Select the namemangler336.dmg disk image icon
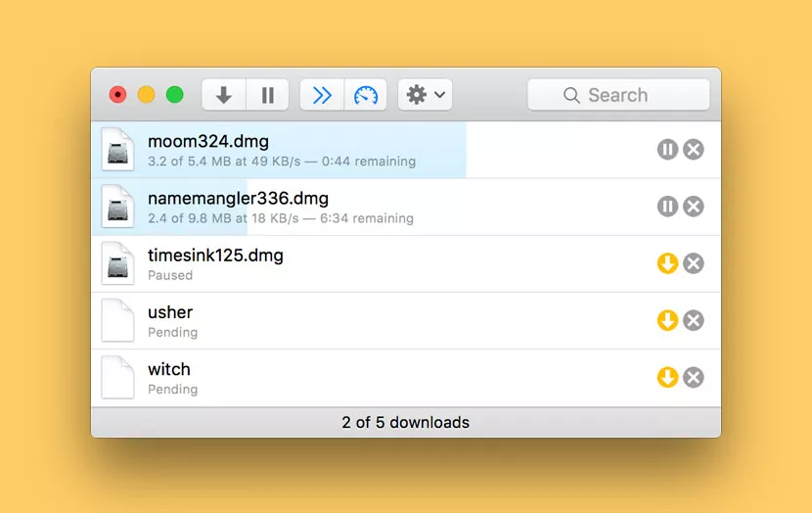The image size is (812, 513). [117, 207]
